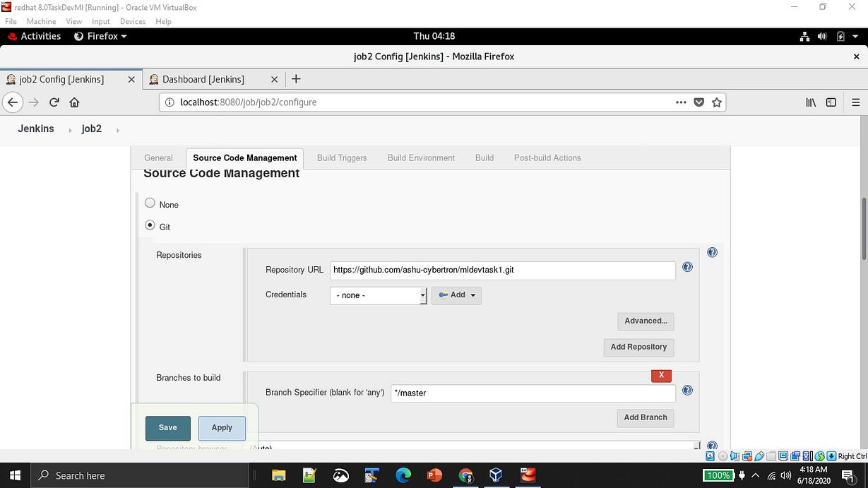868x488 pixels.
Task: Go to Firefox home page icon
Action: [x=74, y=102]
